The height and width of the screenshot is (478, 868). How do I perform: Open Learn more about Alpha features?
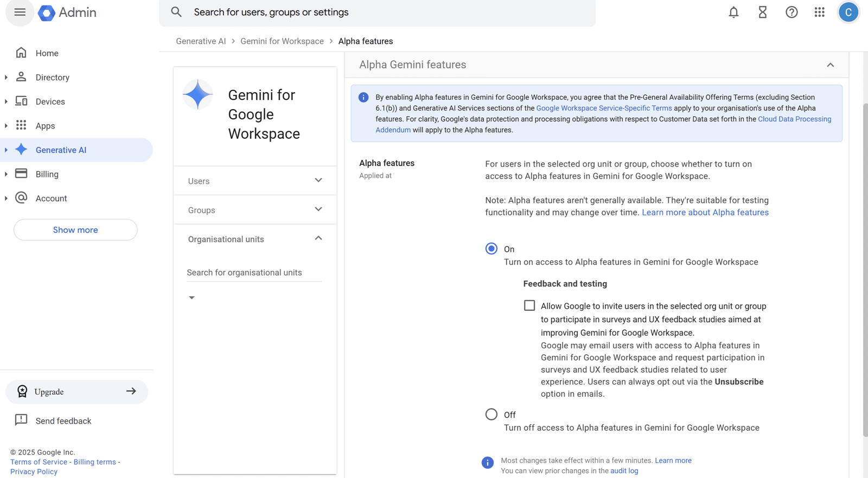click(705, 212)
